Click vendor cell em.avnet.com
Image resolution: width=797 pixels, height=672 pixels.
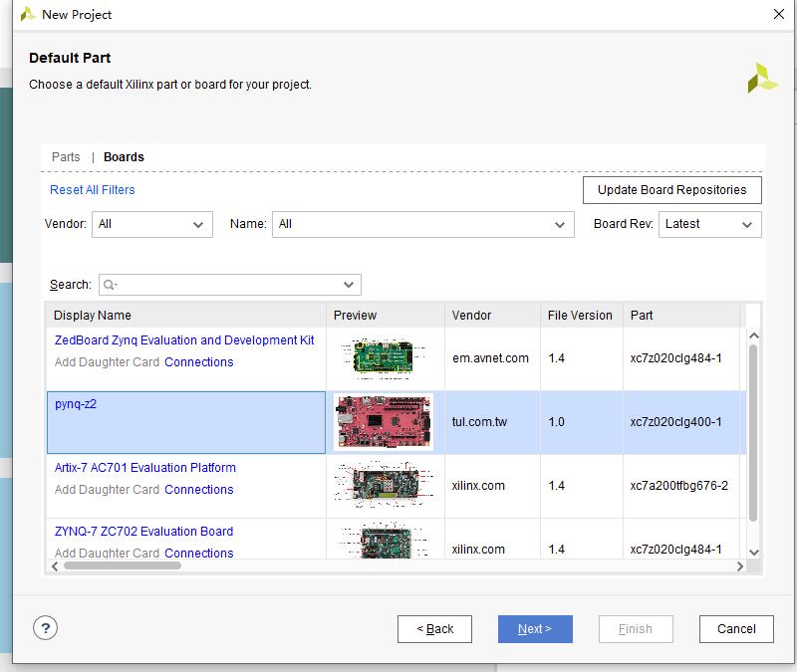point(490,358)
